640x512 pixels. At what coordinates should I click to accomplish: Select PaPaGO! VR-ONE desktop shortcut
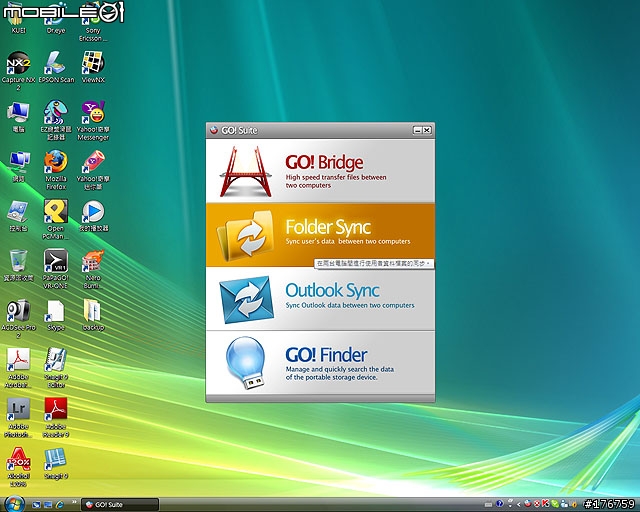click(x=56, y=269)
